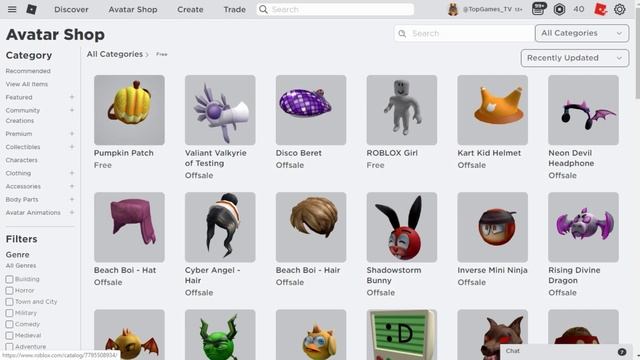The width and height of the screenshot is (640, 360).
Task: Open the ROBLOX Girl thumbnail
Action: (402, 110)
